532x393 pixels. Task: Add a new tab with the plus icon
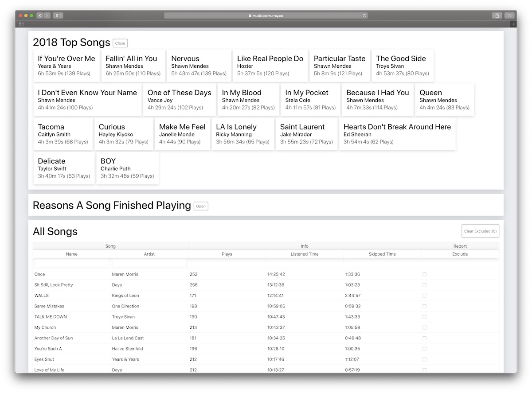point(513,24)
